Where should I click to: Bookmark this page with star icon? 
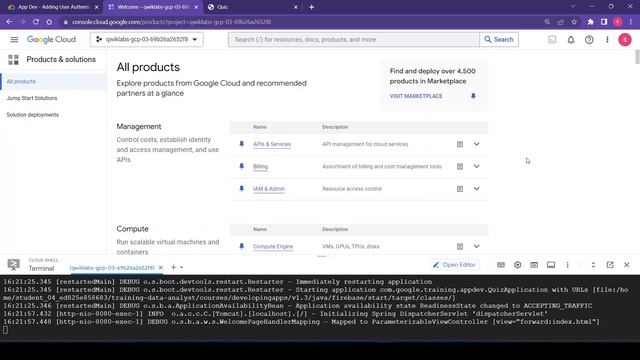coord(574,22)
